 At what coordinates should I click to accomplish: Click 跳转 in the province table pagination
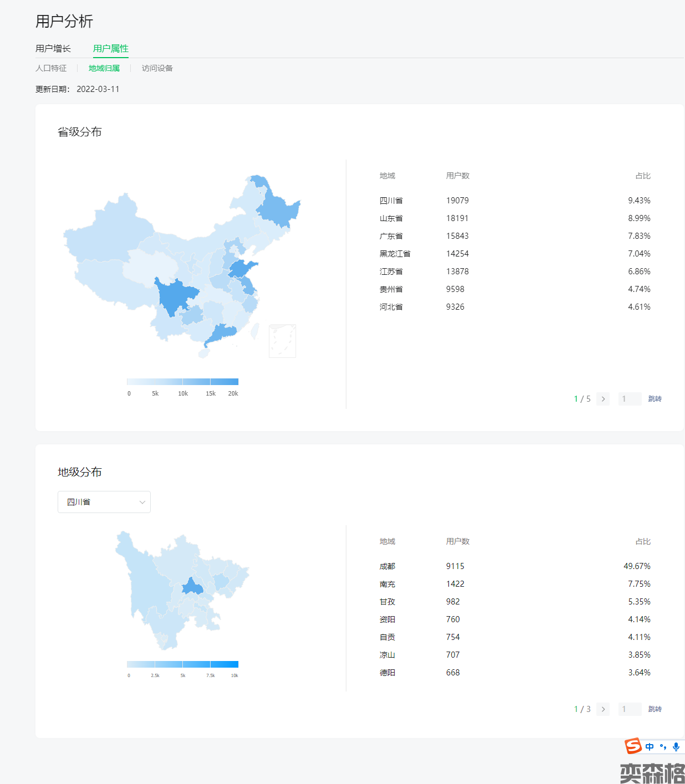click(x=655, y=399)
